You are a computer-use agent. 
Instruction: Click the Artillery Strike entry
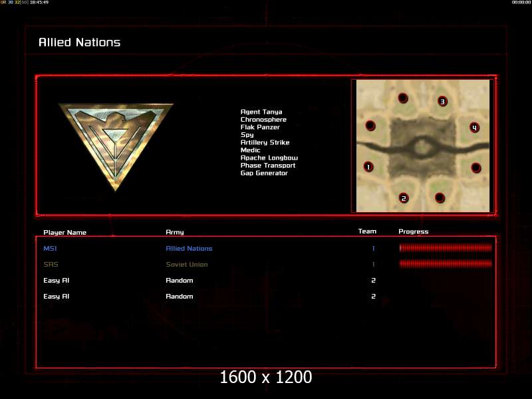click(265, 142)
